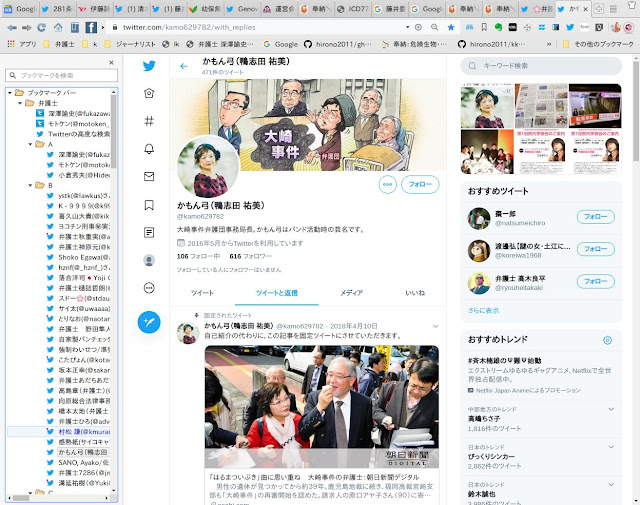Viewport: 640px width, 505px height.
Task: Click the Evernote elephant extension icon
Action: point(498,27)
